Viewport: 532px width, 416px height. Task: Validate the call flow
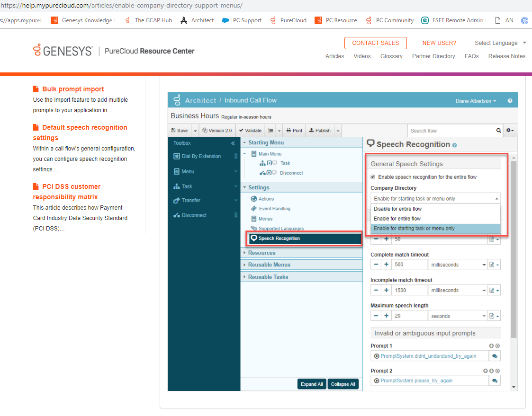click(x=250, y=131)
